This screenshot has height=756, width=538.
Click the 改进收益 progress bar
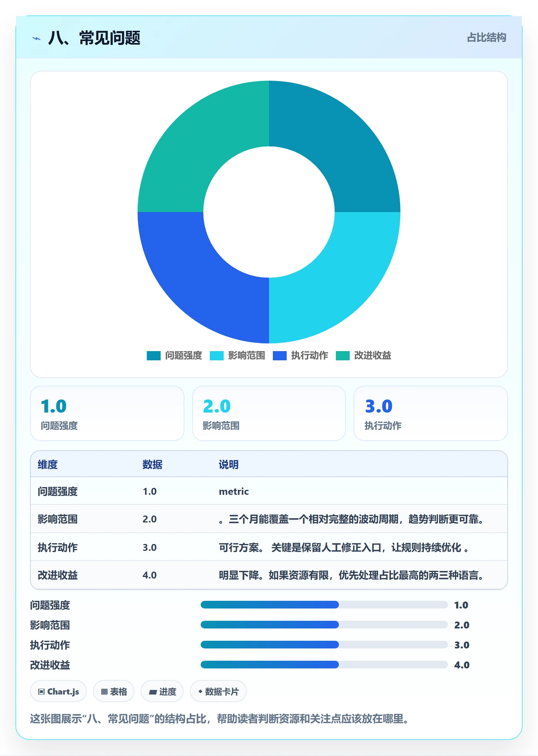[x=324, y=665]
